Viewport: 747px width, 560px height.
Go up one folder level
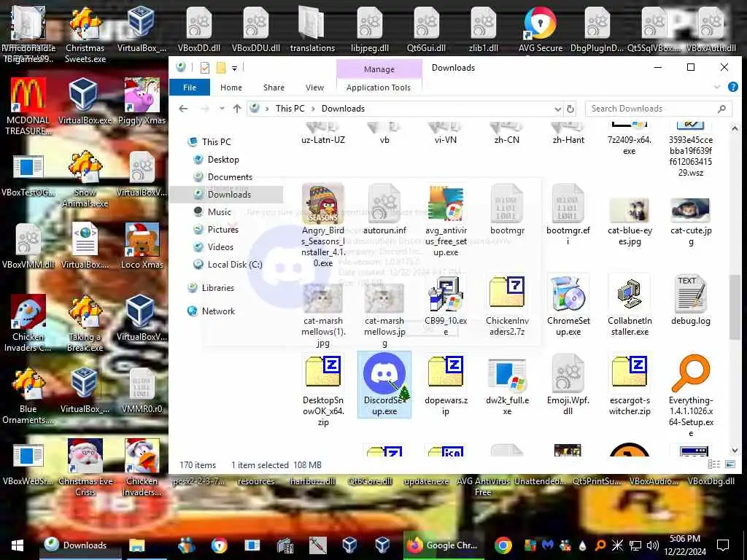[x=237, y=109]
